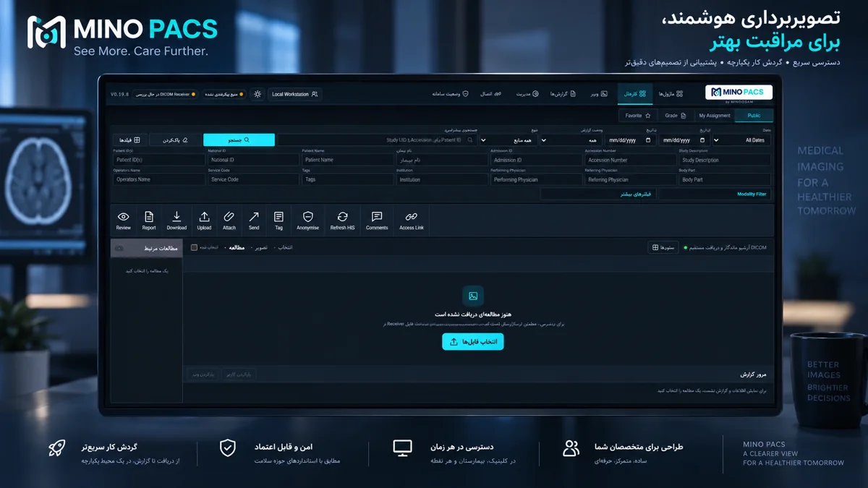The width and height of the screenshot is (868, 488).
Task: Click the انتخاب فایل‌ها choose files button
Action: pos(473,342)
